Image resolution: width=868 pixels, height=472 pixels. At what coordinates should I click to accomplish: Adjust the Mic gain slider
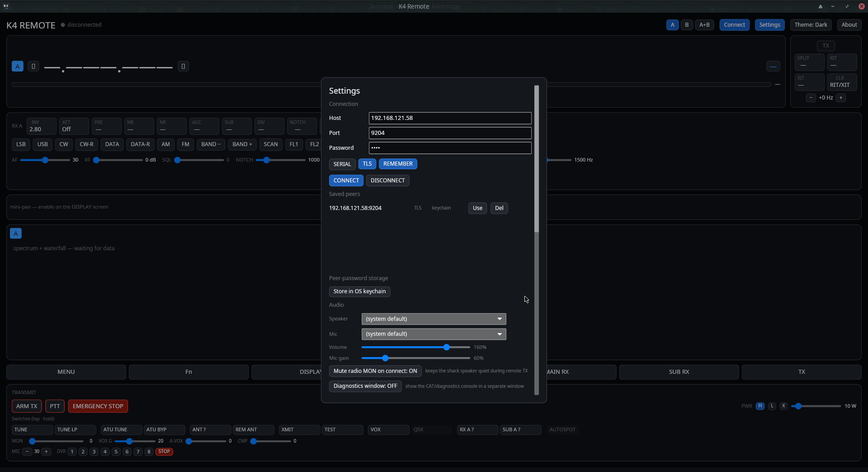[416, 358]
